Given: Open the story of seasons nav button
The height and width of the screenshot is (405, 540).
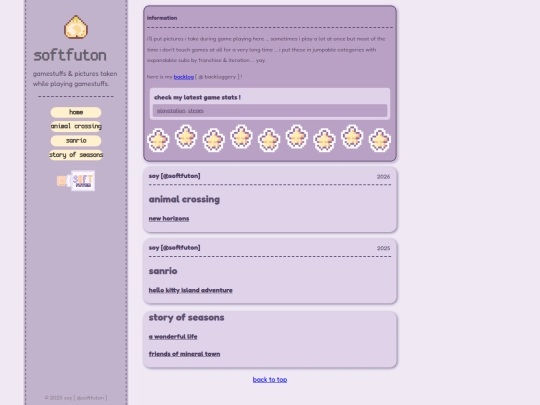Looking at the screenshot, I should click(76, 155).
